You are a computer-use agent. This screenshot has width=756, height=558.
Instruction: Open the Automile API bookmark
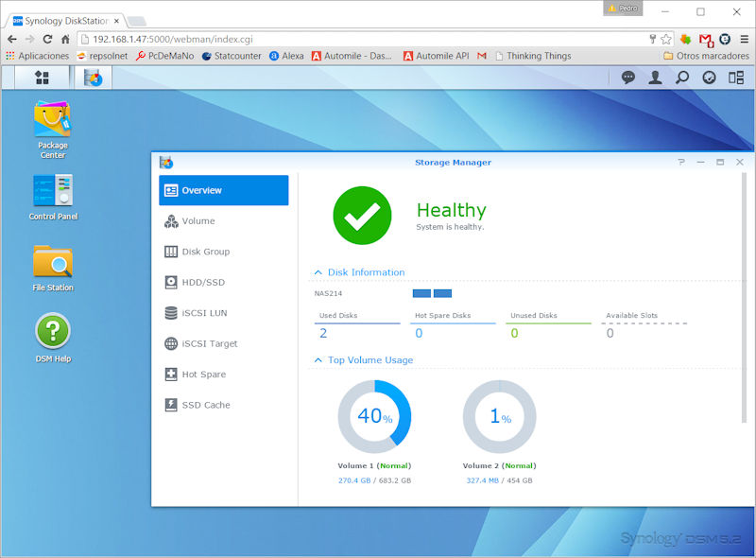(x=437, y=56)
